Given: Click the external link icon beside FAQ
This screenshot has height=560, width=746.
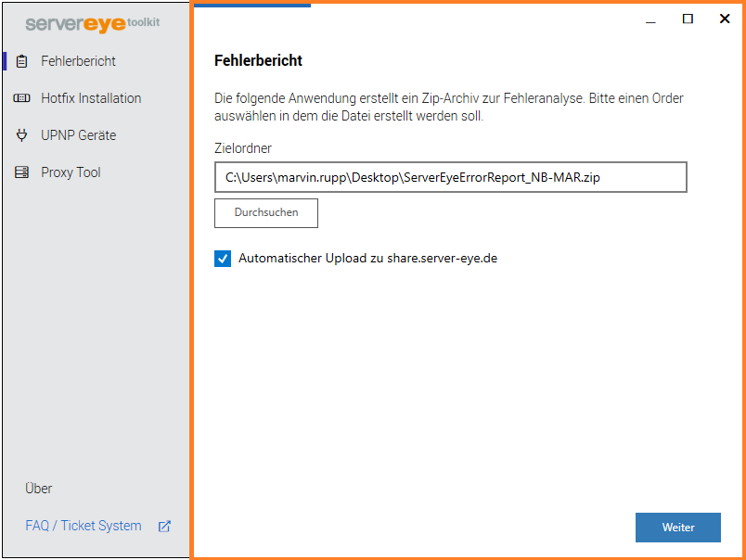Looking at the screenshot, I should [164, 527].
